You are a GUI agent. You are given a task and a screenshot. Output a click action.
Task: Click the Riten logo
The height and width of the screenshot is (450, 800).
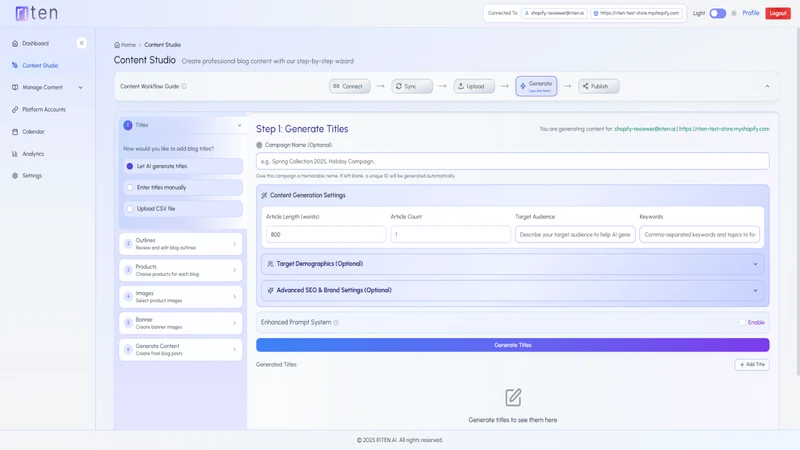pos(37,13)
